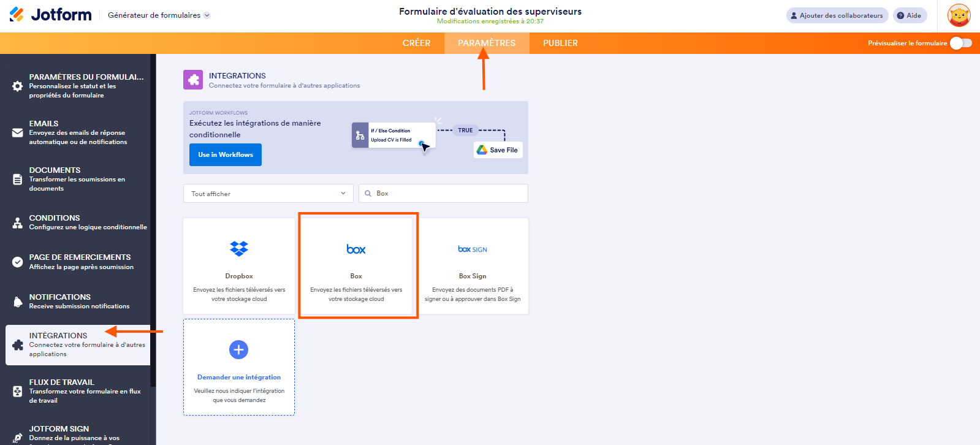Open the Aide help button
Screen dimensions: 980x445
point(910,15)
